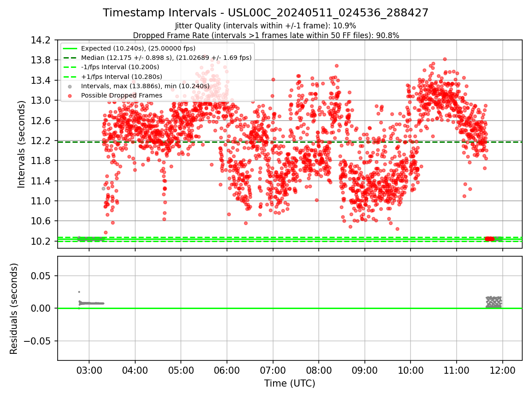This screenshot has height=399, width=532.
Task: Click the gray marker sample in the legend
Action: coord(70,86)
